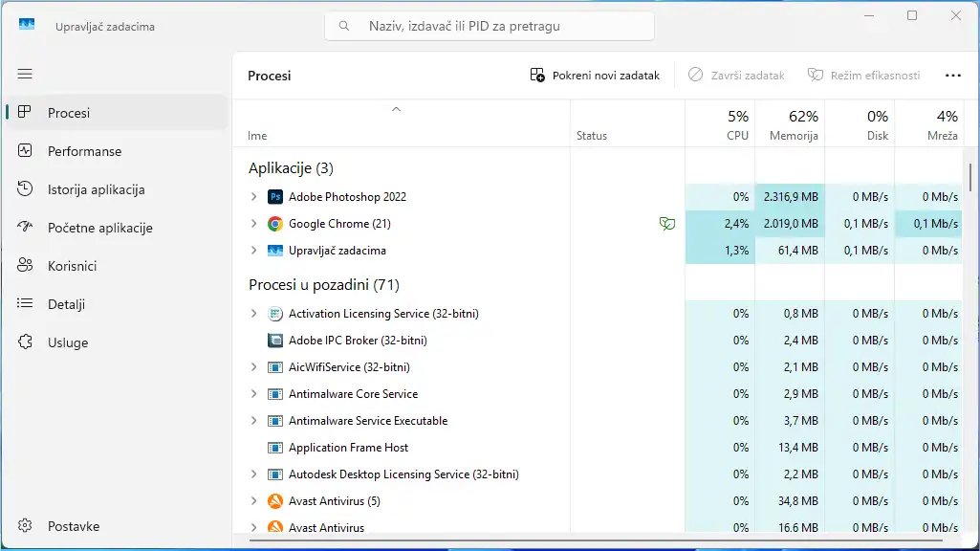Click the Adobe Photoshop 2022 app icon
Viewport: 980px width, 551px height.
pos(275,196)
